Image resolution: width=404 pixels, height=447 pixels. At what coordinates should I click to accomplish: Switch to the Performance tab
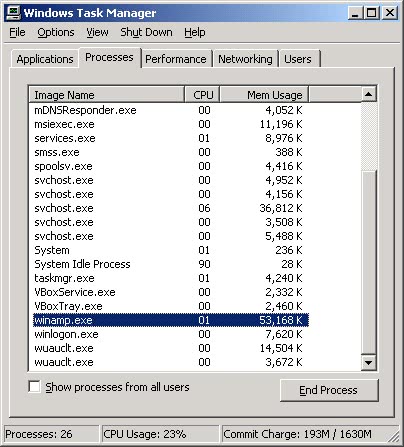[176, 59]
